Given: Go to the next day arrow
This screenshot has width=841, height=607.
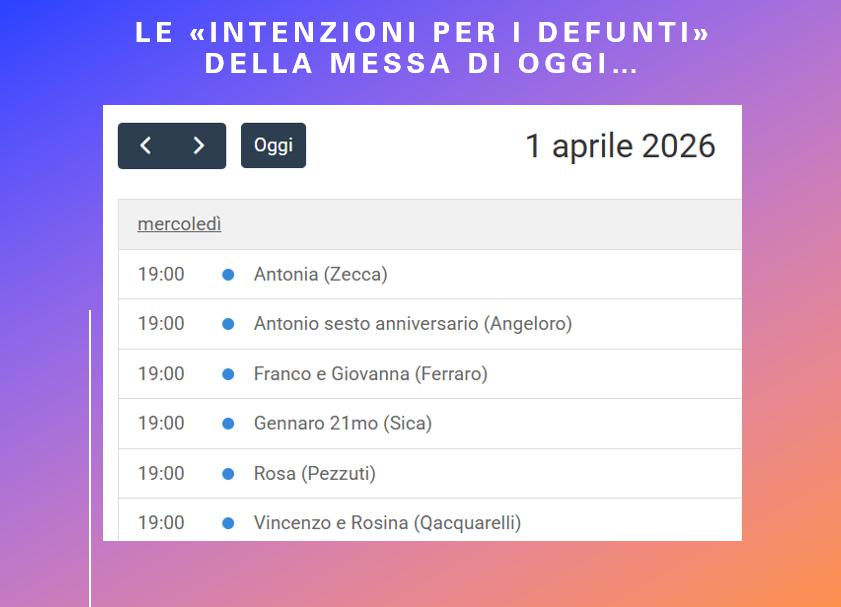Looking at the screenshot, I should [x=199, y=146].
